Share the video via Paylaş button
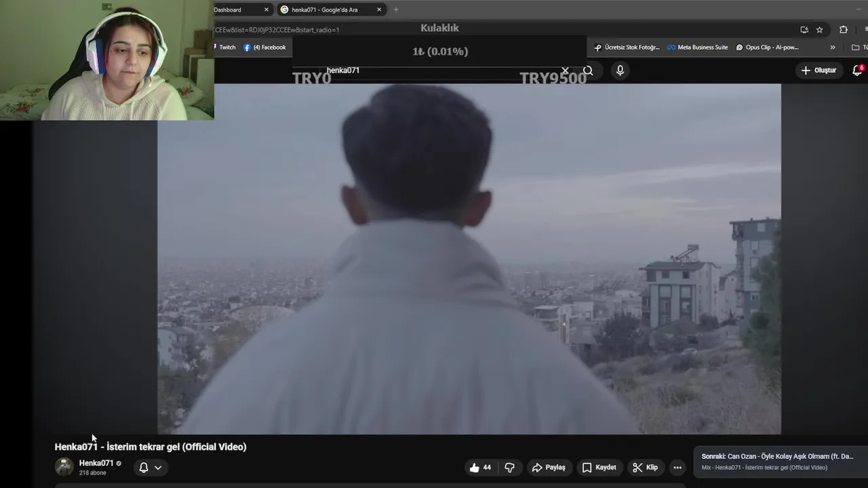The image size is (868, 488). pyautogui.click(x=549, y=468)
